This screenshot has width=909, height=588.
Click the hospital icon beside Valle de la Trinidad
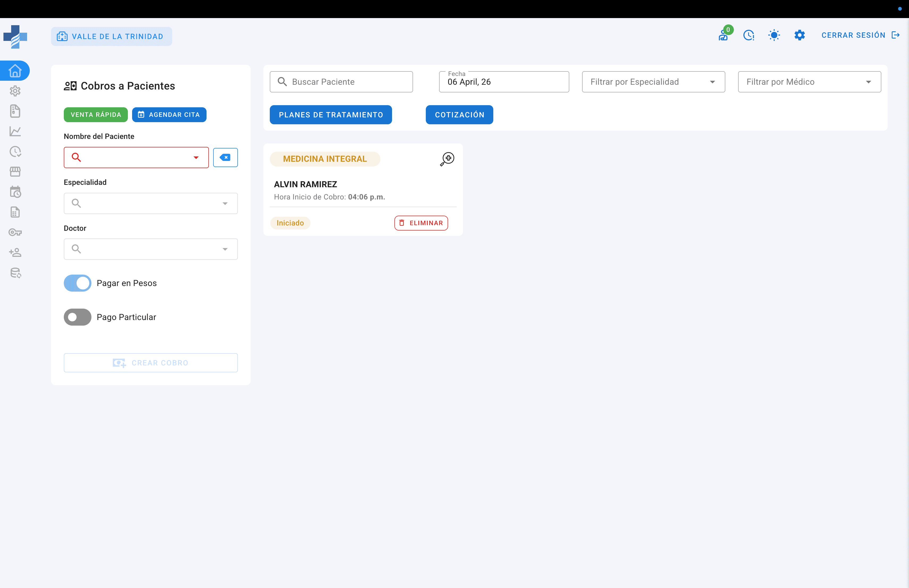pyautogui.click(x=62, y=37)
